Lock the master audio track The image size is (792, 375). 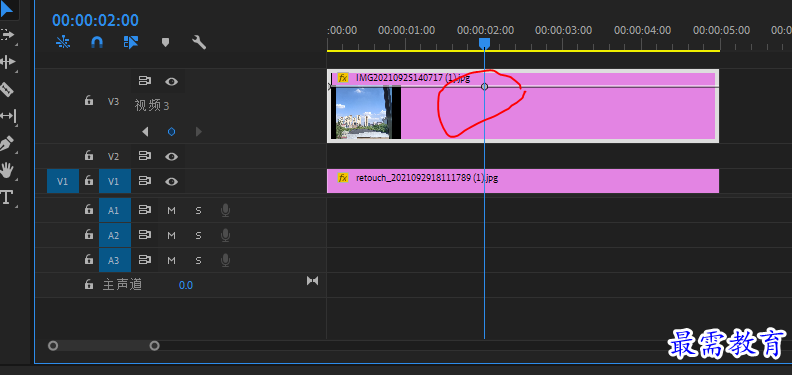click(89, 285)
